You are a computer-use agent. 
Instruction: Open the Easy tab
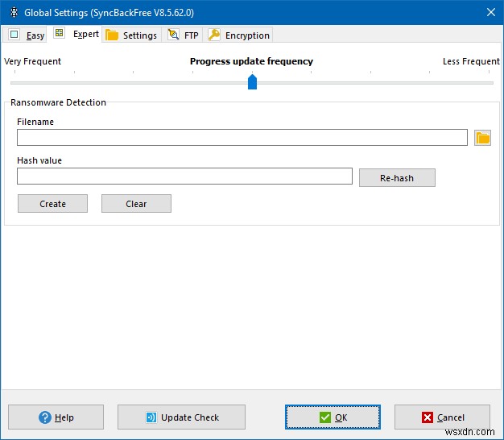coord(25,35)
